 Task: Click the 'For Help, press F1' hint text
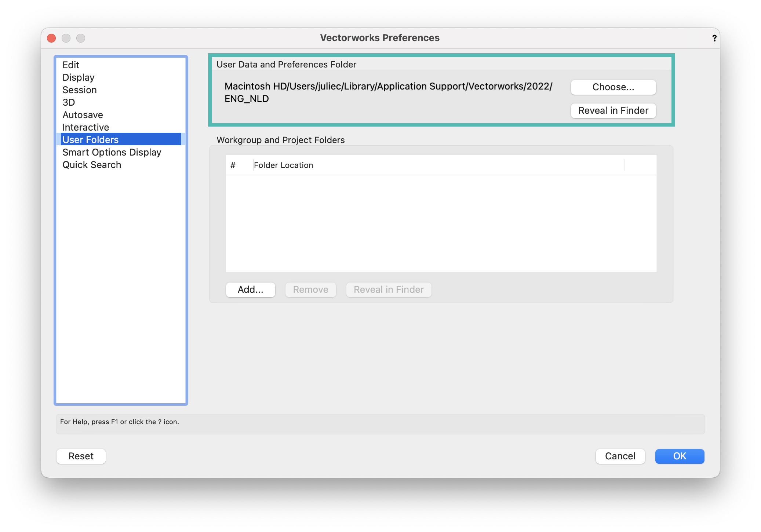(x=120, y=422)
